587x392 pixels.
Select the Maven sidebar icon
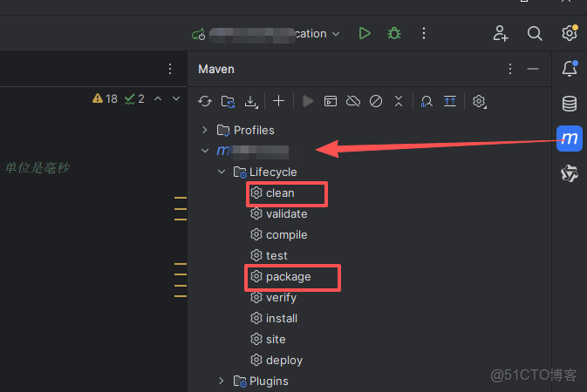coord(570,139)
